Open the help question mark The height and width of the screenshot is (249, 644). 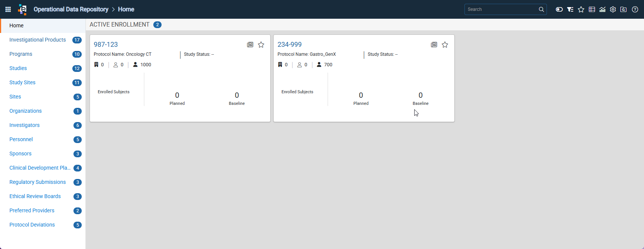(x=635, y=9)
